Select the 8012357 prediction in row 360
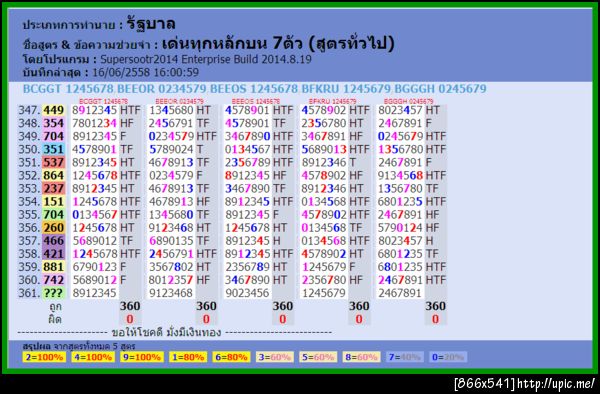The image size is (600, 394). 171,280
